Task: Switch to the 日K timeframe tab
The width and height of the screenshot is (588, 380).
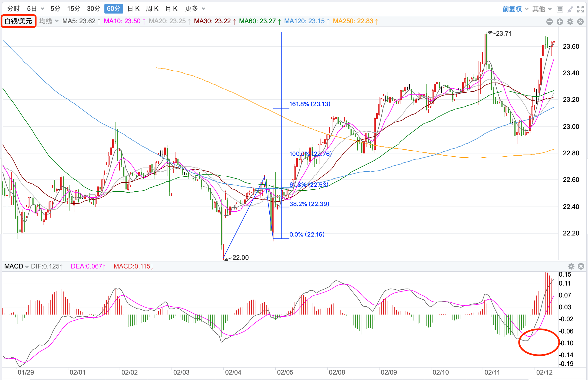Action: pos(133,9)
